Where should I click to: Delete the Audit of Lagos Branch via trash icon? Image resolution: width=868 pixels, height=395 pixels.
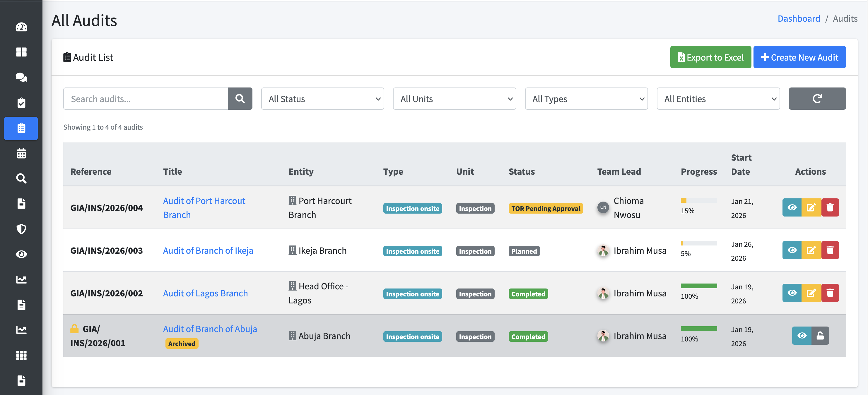830,293
